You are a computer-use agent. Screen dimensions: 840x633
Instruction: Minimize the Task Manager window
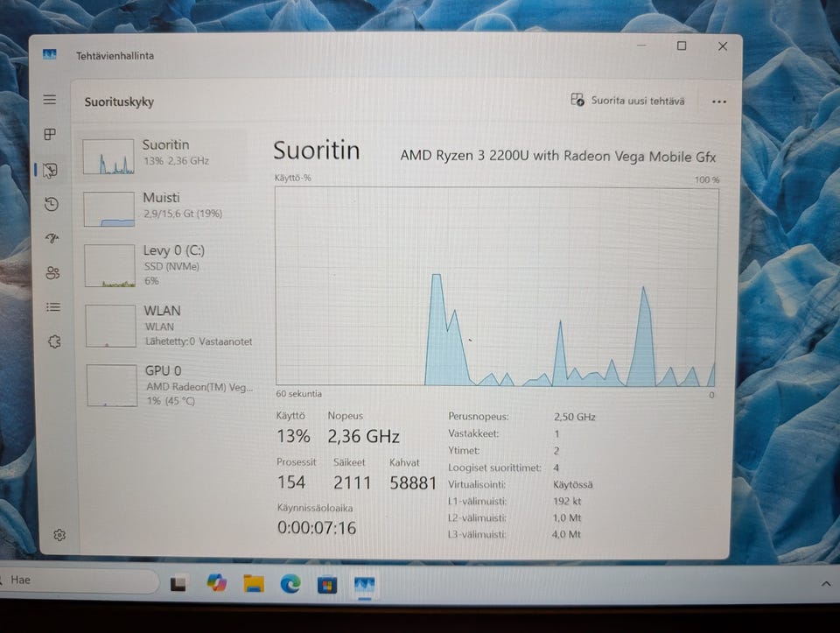(x=641, y=46)
